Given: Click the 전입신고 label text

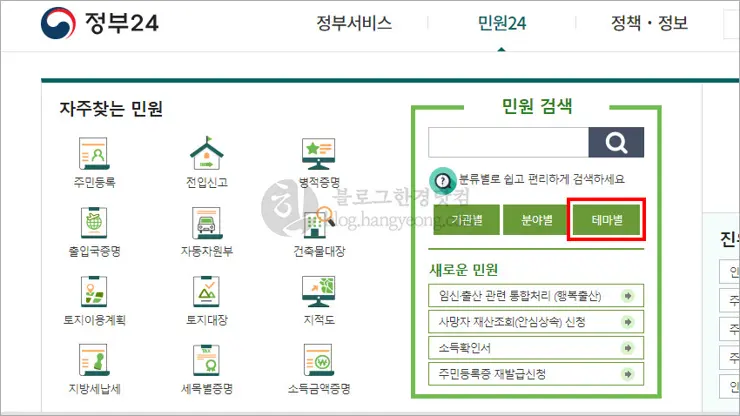Looking at the screenshot, I should (207, 182).
